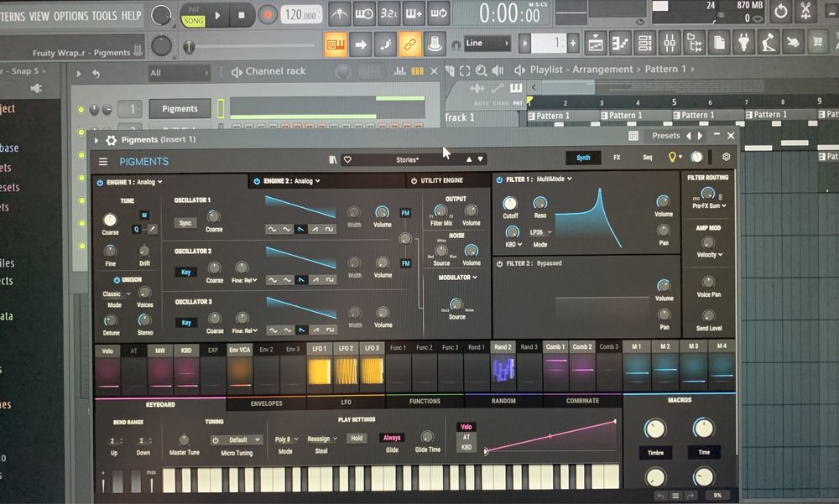Screen dimensions: 839x504
Task: Open the piano roll icon
Action: point(620,43)
